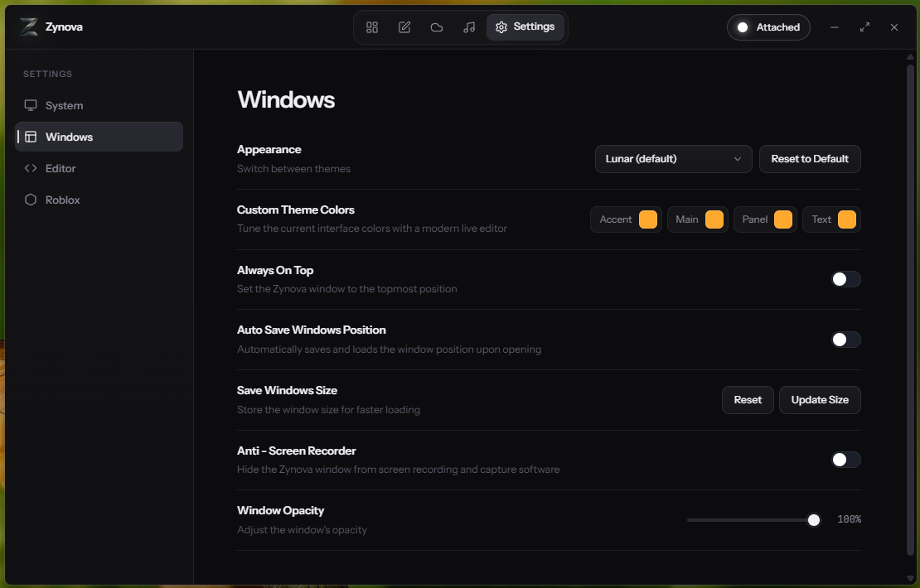Screen dimensions: 920x588
Task: Maximize the Zynova window
Action: pyautogui.click(x=864, y=27)
